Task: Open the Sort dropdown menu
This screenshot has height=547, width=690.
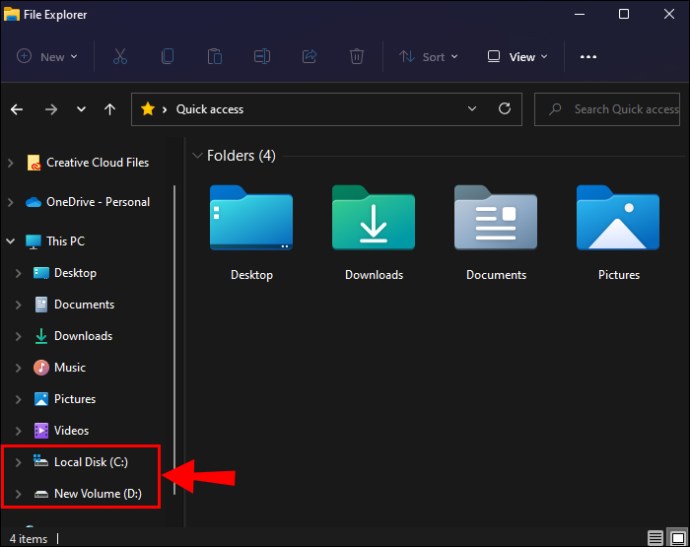Action: [x=428, y=57]
